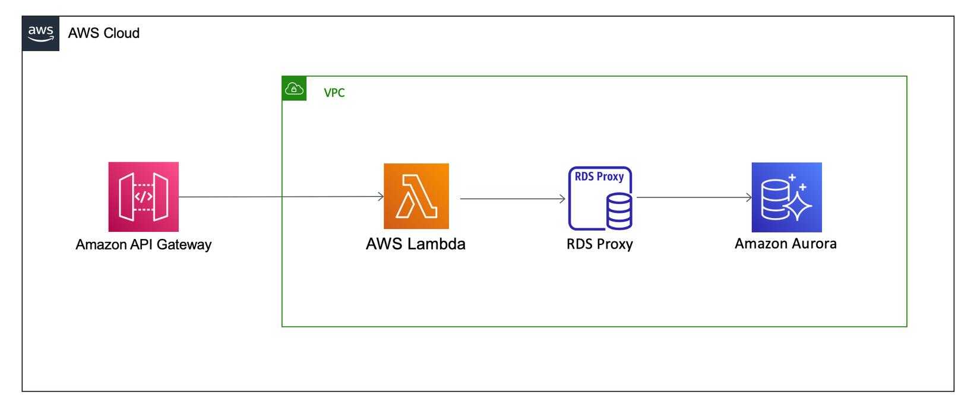Select the AWS Cloud title text

(x=104, y=33)
